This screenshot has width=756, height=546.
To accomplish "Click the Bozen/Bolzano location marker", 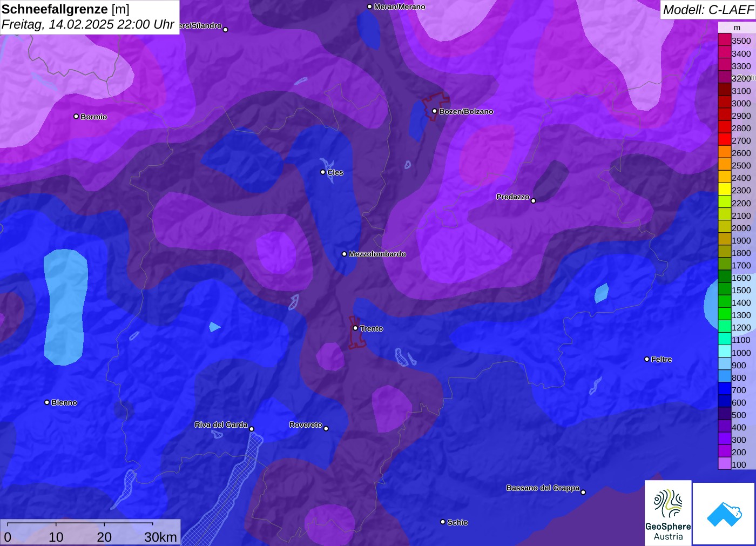I will (434, 111).
